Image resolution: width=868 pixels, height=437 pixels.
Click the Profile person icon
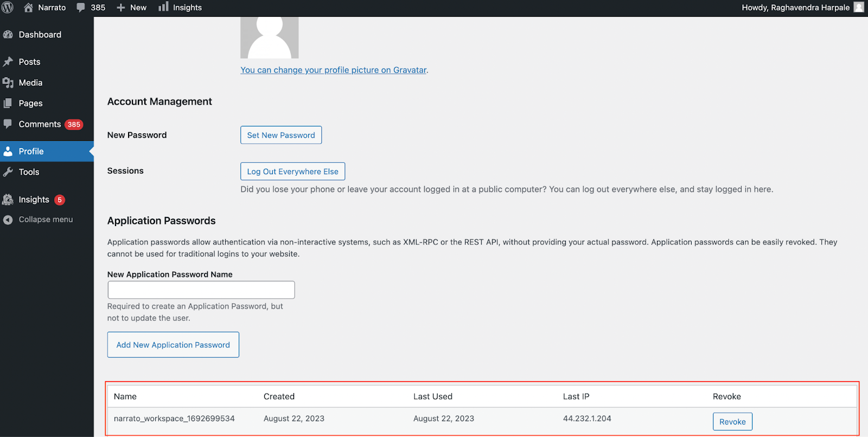[x=8, y=151]
